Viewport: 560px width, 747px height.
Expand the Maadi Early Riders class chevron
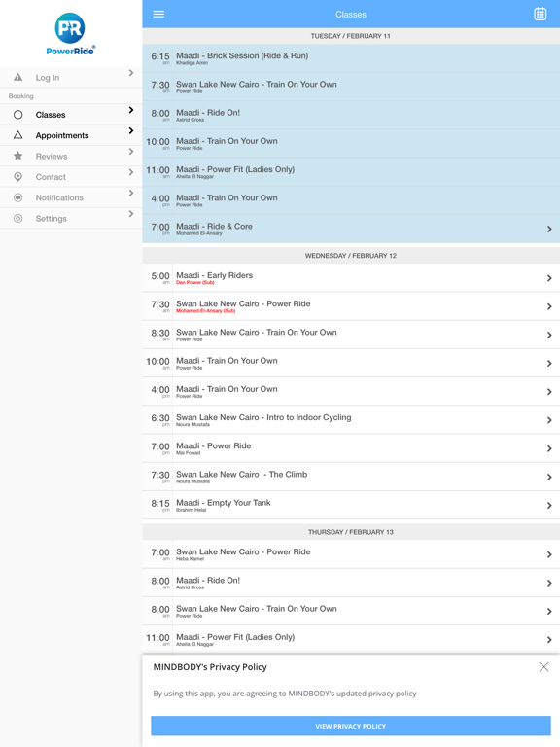(x=549, y=278)
